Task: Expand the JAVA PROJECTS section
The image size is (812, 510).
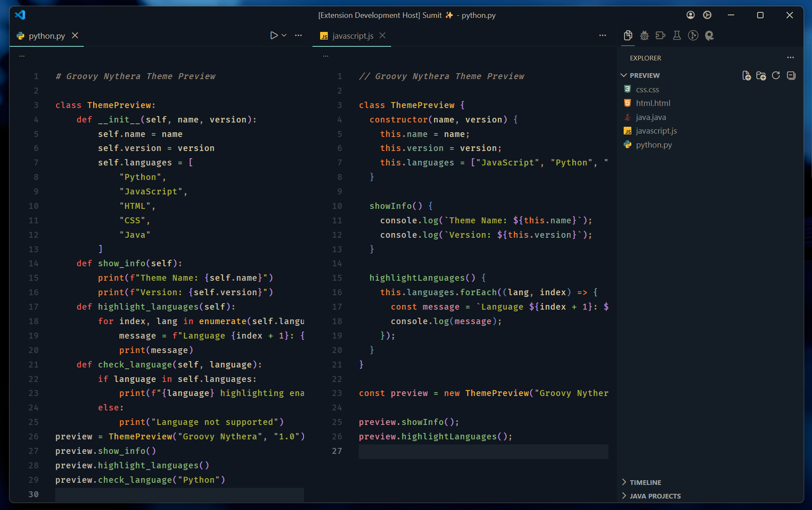Action: [x=655, y=496]
